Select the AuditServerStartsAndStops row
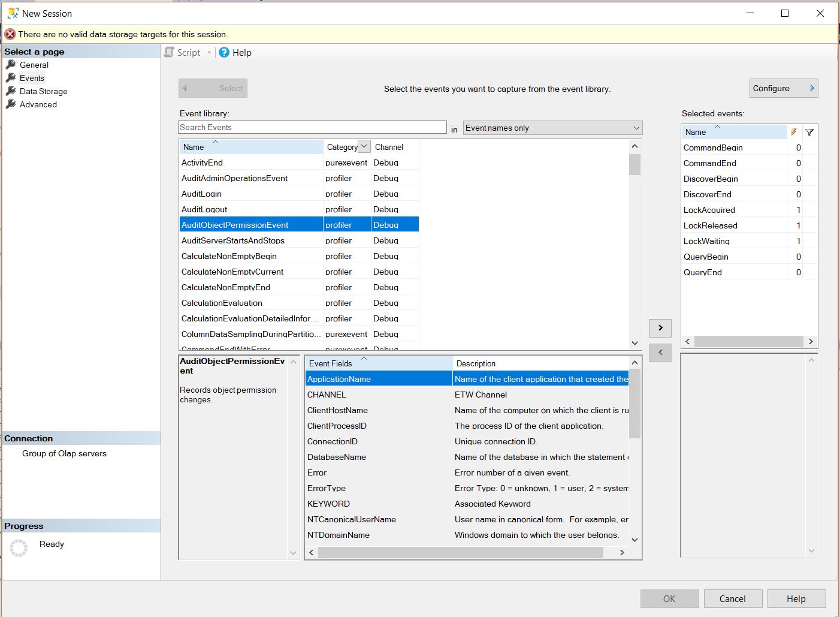The width and height of the screenshot is (840, 617). (299, 240)
